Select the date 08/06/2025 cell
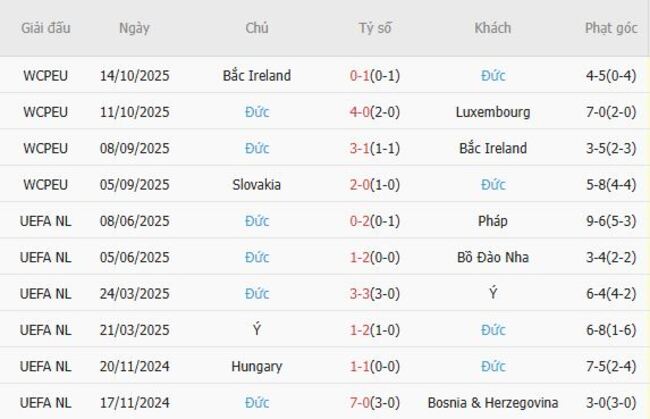Viewport: 650px width, 419px height. [x=135, y=221]
